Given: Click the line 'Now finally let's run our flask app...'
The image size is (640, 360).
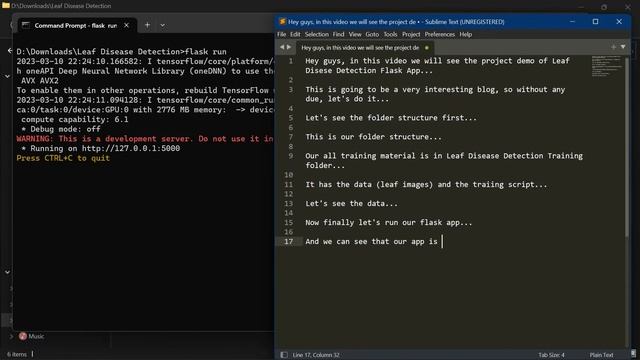Looking at the screenshot, I should (389, 222).
